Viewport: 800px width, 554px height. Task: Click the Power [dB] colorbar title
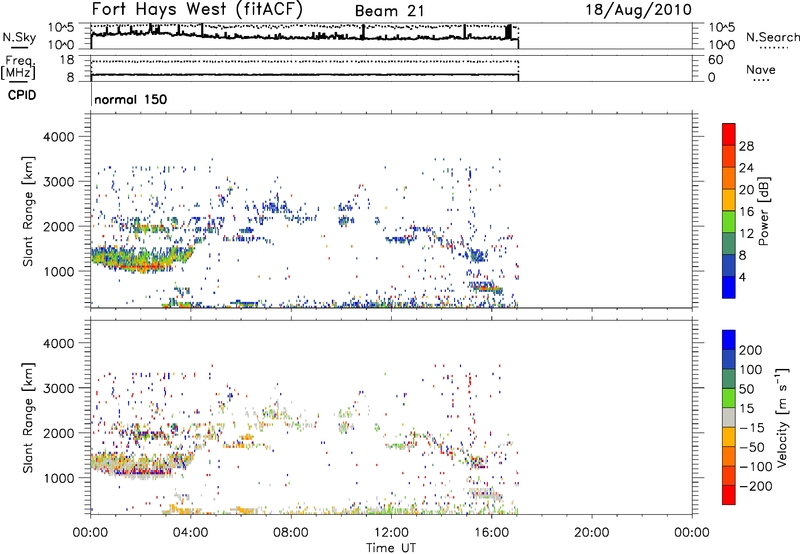coord(763,211)
